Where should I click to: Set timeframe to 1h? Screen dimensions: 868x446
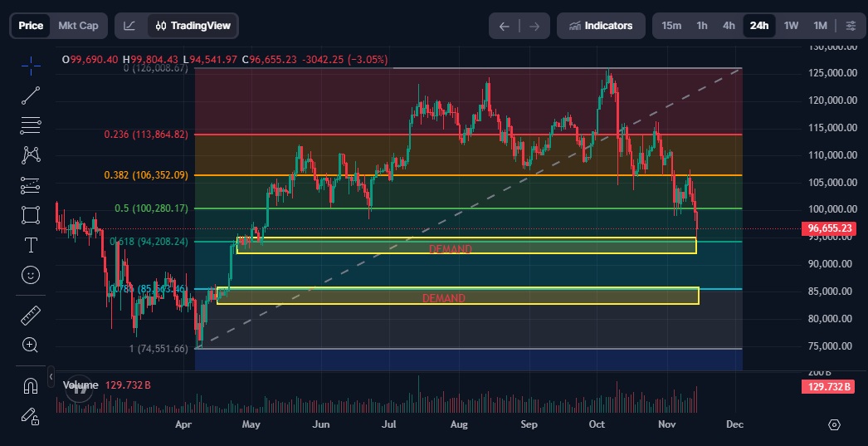702,26
